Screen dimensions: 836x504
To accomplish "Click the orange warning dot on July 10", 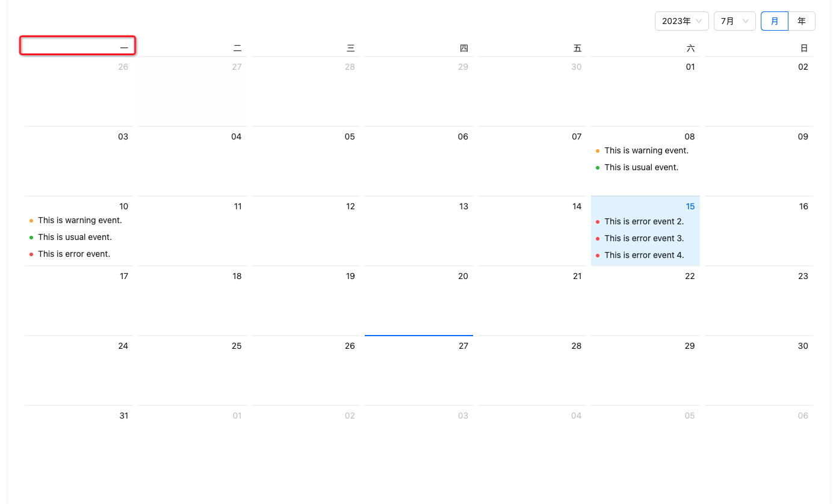I will tap(31, 220).
